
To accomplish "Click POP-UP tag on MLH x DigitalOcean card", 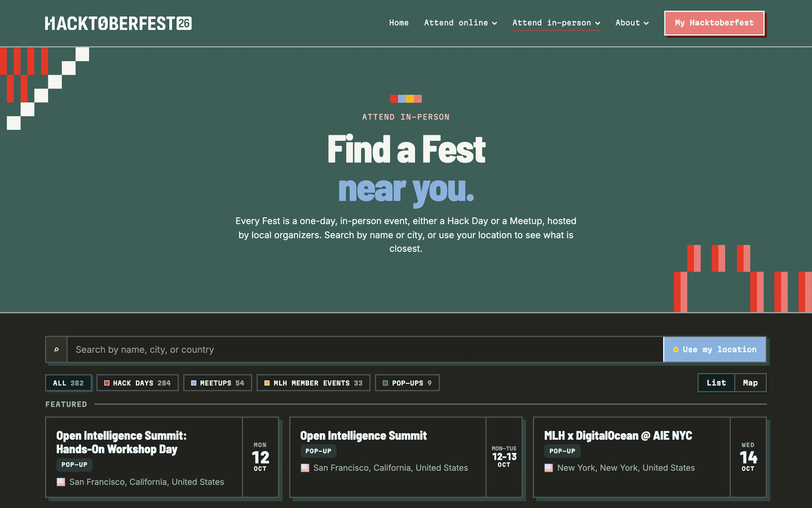I will [562, 451].
